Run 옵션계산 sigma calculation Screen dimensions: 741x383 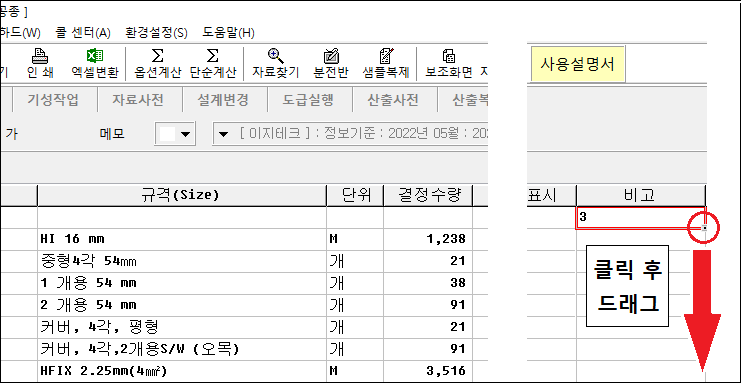coord(157,63)
